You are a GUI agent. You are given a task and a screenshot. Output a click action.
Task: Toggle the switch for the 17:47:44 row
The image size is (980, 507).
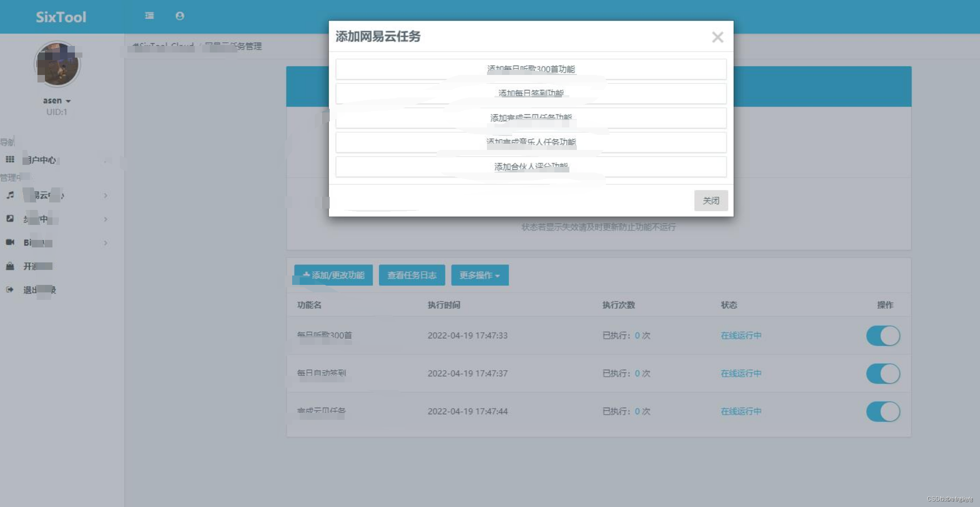(x=883, y=411)
